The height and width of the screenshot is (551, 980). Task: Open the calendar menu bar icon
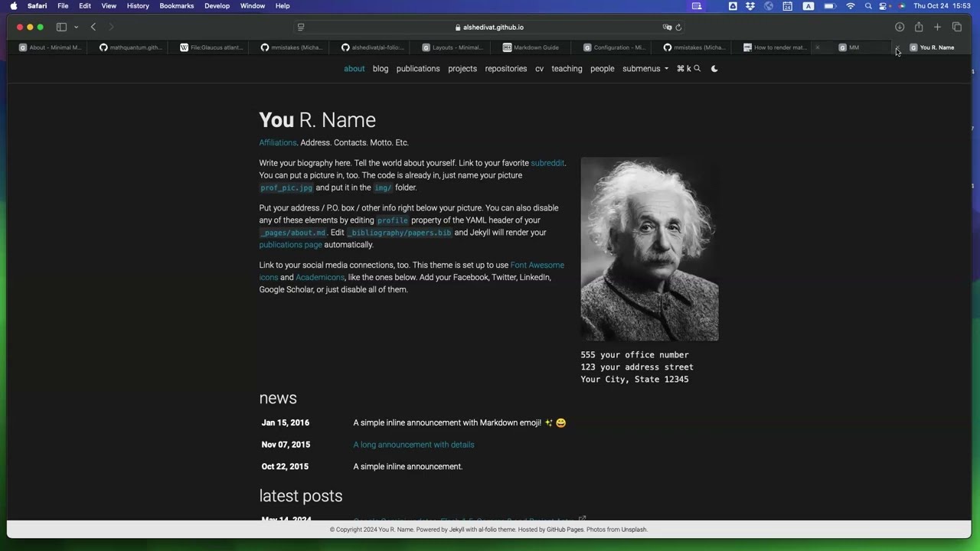787,5
